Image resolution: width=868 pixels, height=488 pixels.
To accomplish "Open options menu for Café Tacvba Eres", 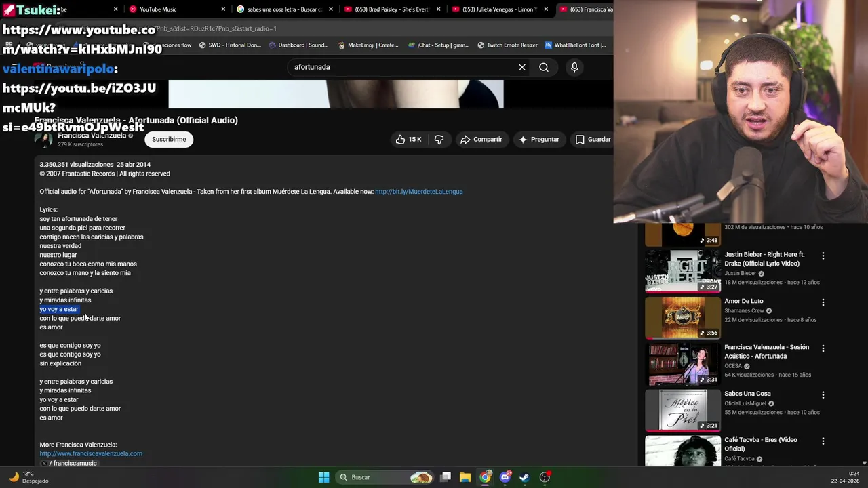I will click(823, 441).
